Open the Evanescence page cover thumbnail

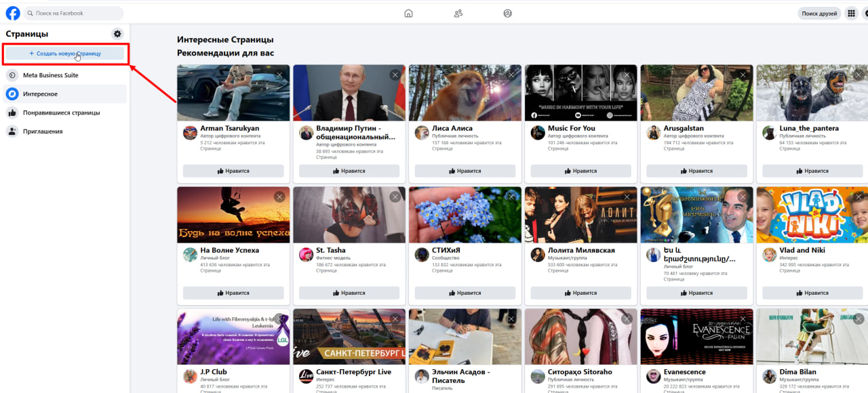tap(696, 337)
